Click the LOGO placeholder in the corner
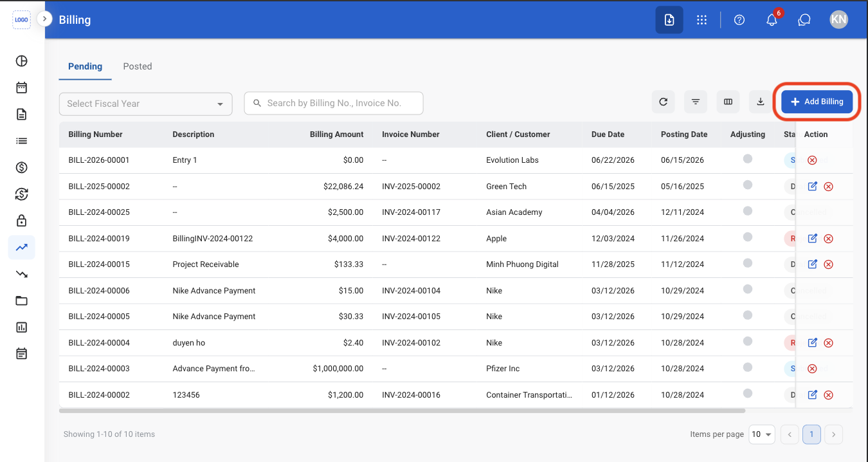Image resolution: width=868 pixels, height=462 pixels. [x=21, y=20]
